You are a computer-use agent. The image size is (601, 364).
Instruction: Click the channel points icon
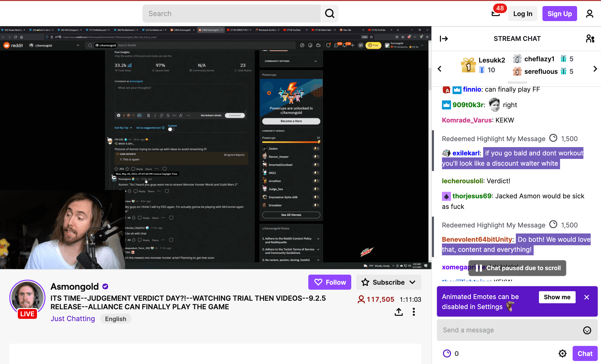coord(447,353)
